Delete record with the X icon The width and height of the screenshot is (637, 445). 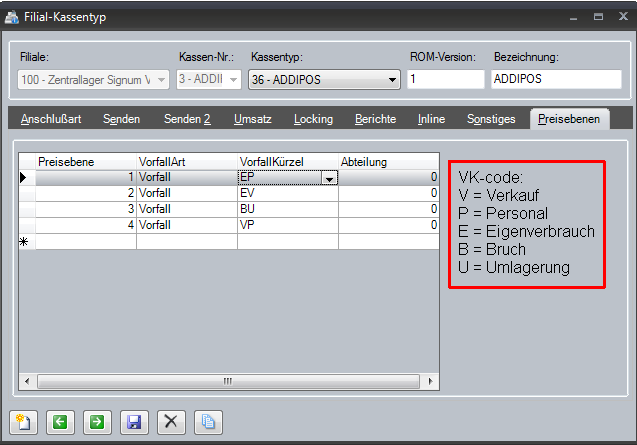(170, 422)
